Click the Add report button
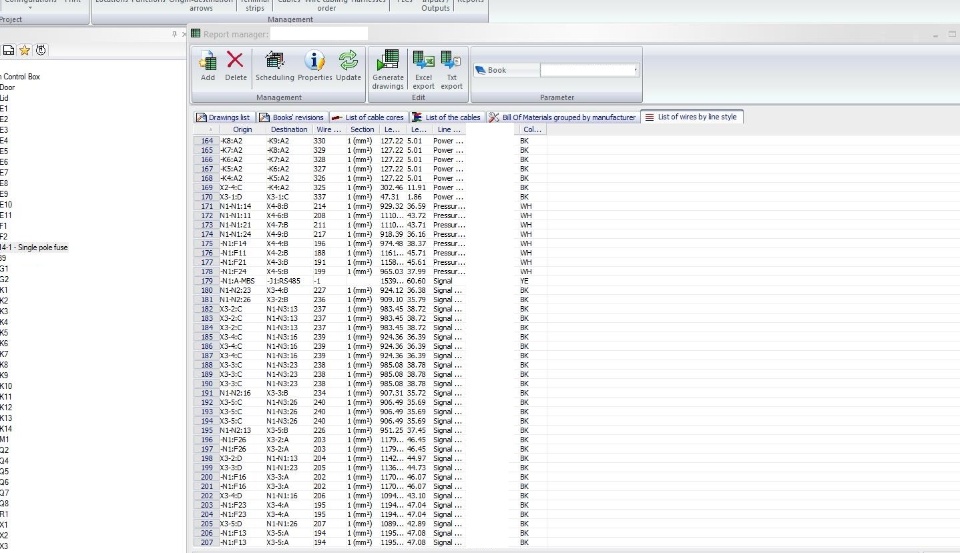960x553 pixels. [208, 66]
